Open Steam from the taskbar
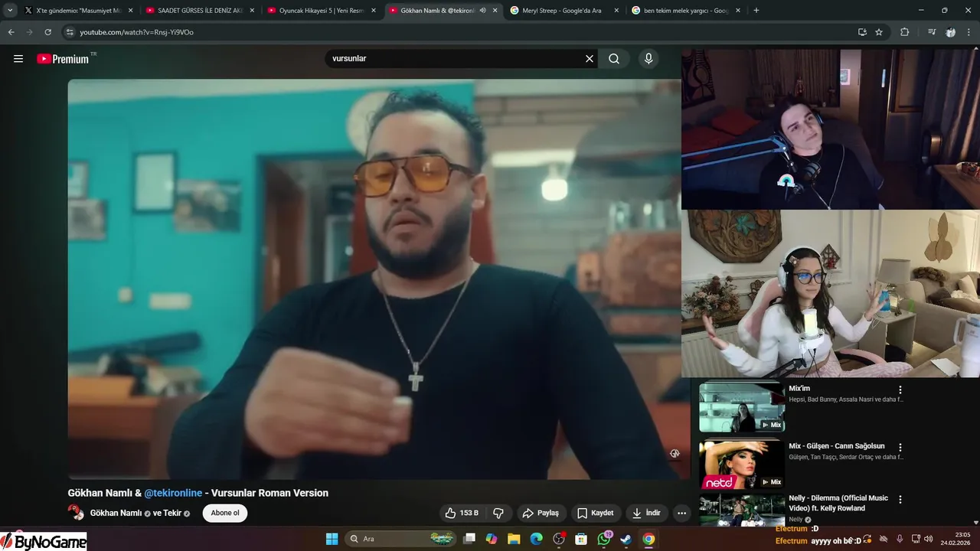This screenshot has width=980, height=551. click(626, 539)
